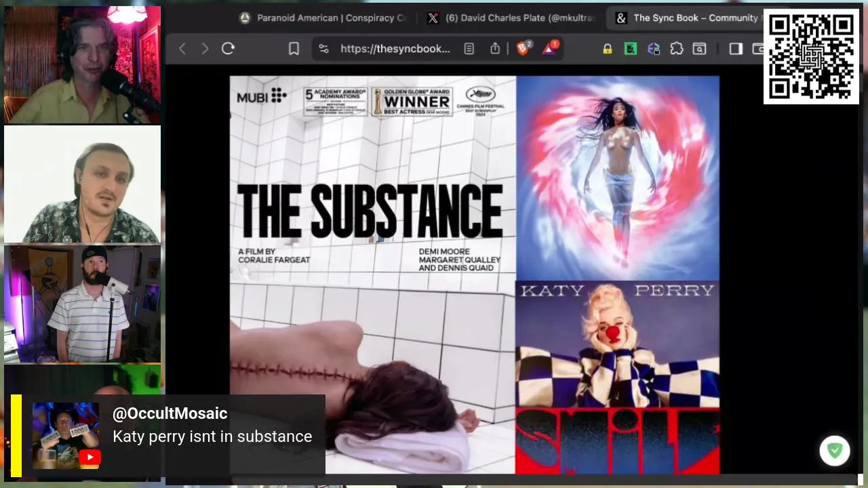Screen dimensions: 868x488
Task: Click The Substance movie poster image
Action: coord(372,274)
